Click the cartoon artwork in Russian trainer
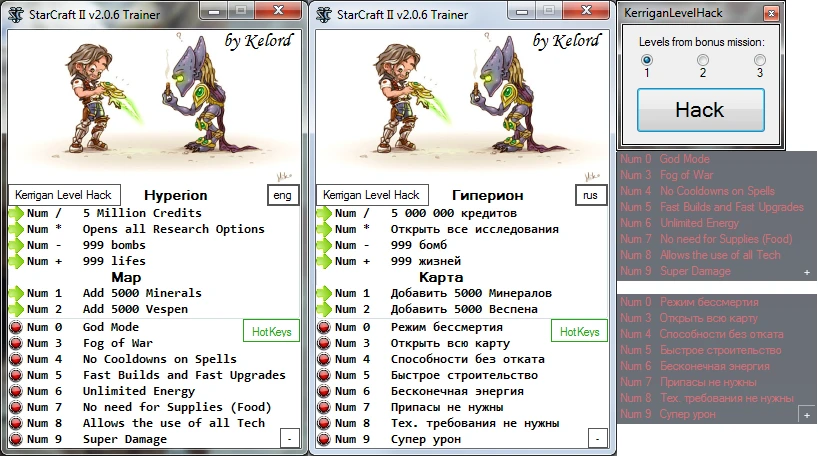The height and width of the screenshot is (456, 818). pos(462,106)
